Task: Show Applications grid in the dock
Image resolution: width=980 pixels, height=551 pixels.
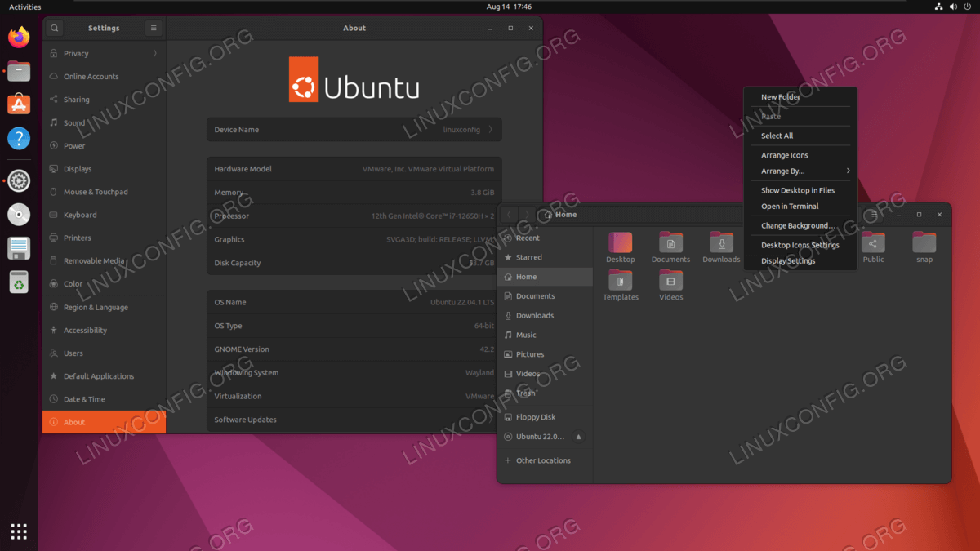Action: point(19,531)
